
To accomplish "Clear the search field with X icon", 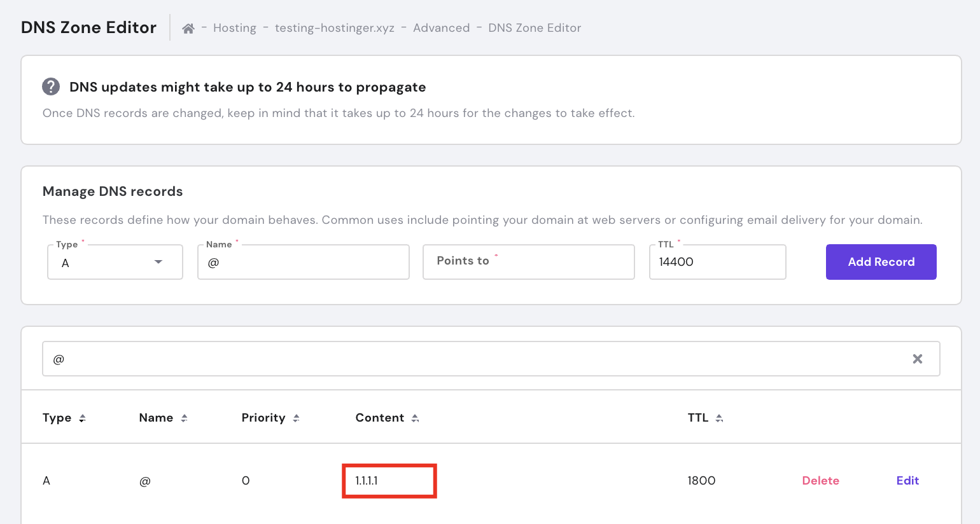I will [917, 359].
